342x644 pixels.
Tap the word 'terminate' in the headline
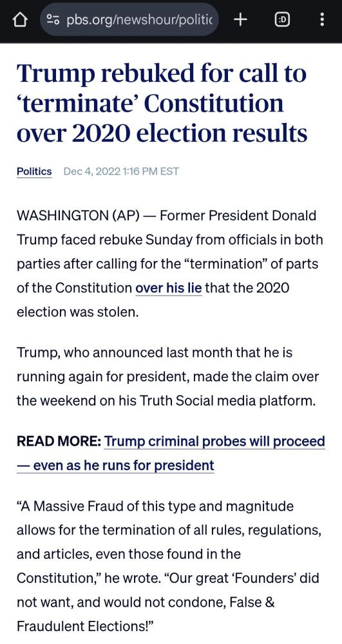click(77, 103)
